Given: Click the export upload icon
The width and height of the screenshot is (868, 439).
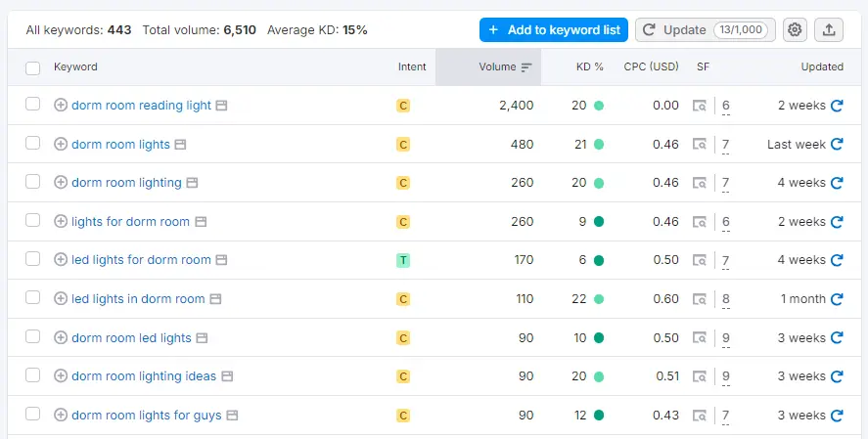Looking at the screenshot, I should [829, 30].
